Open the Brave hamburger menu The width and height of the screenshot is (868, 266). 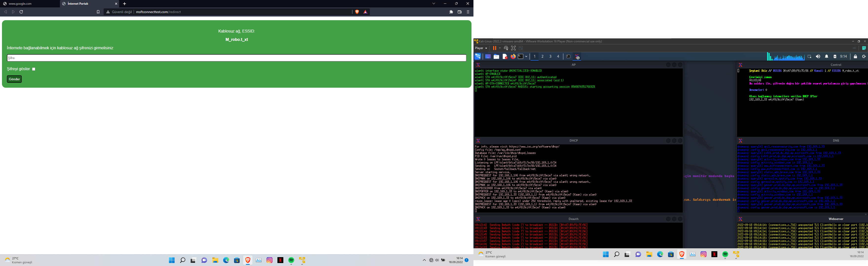[x=468, y=12]
